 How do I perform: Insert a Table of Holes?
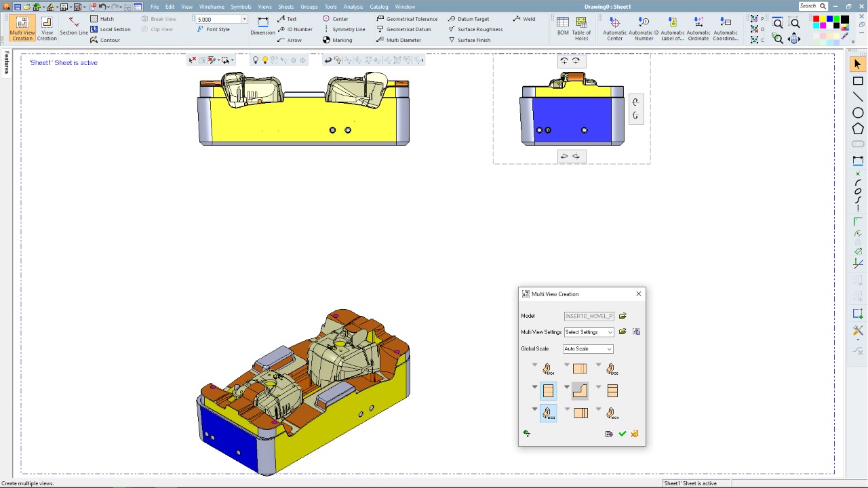(582, 27)
